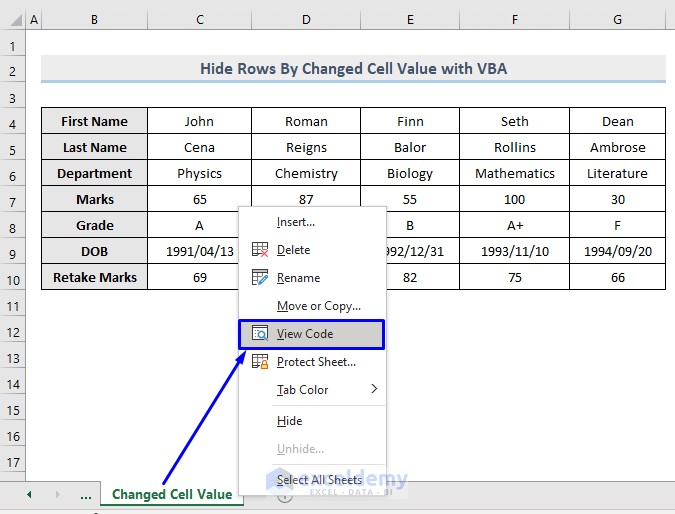Click the Protect Sheet lock icon
The image size is (675, 514).
click(260, 362)
